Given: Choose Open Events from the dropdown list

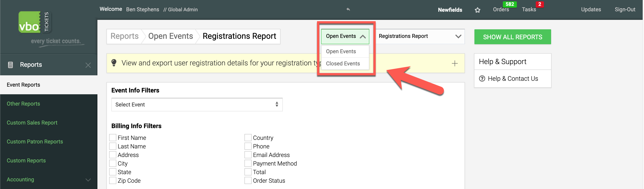Looking at the screenshot, I should point(345,51).
